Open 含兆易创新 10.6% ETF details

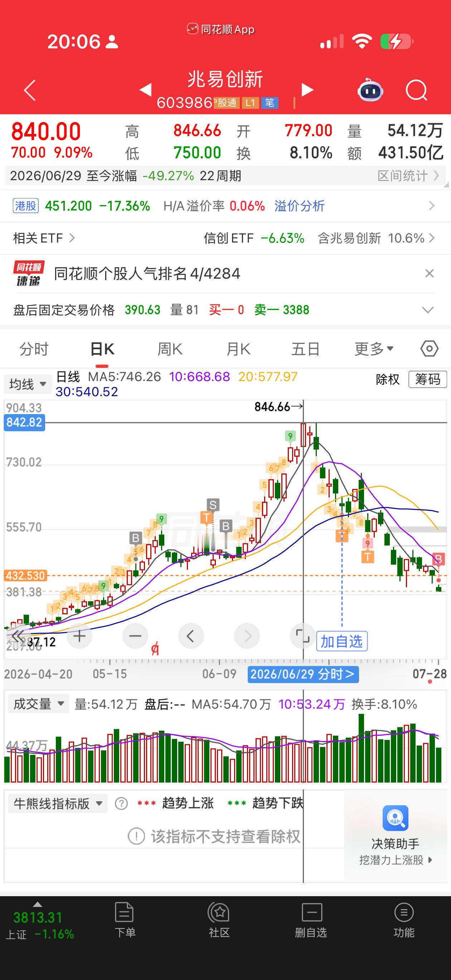[376, 238]
